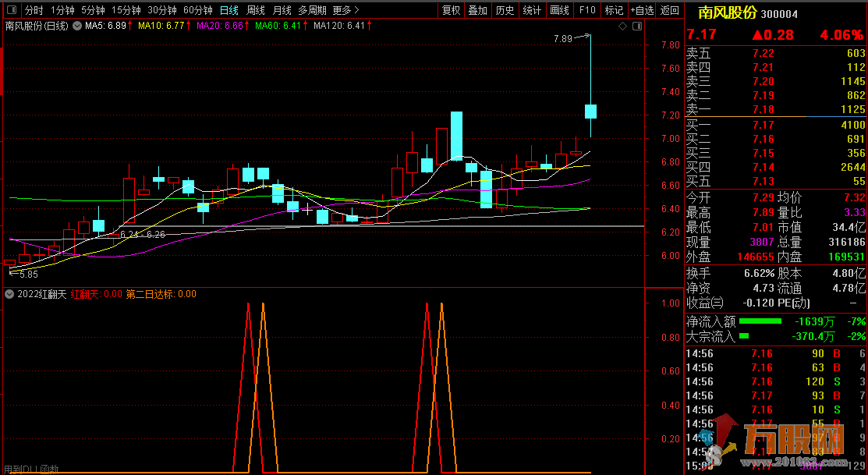This screenshot has width=868, height=475.
Task: Click the 第二日达标: 0.00 indicator value
Action: [x=161, y=294]
